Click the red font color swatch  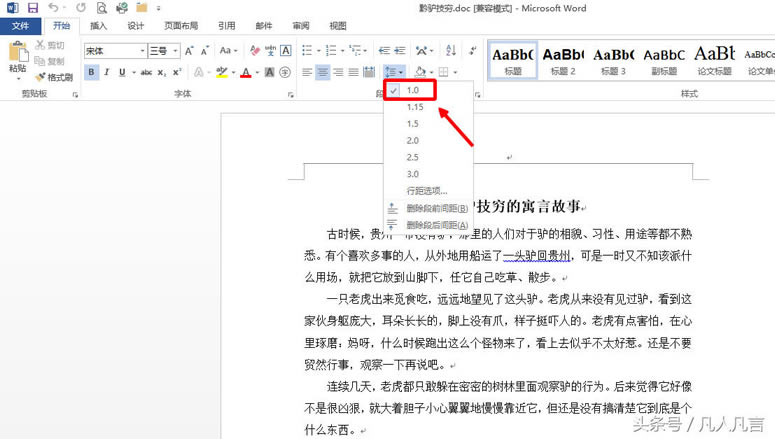tap(244, 72)
